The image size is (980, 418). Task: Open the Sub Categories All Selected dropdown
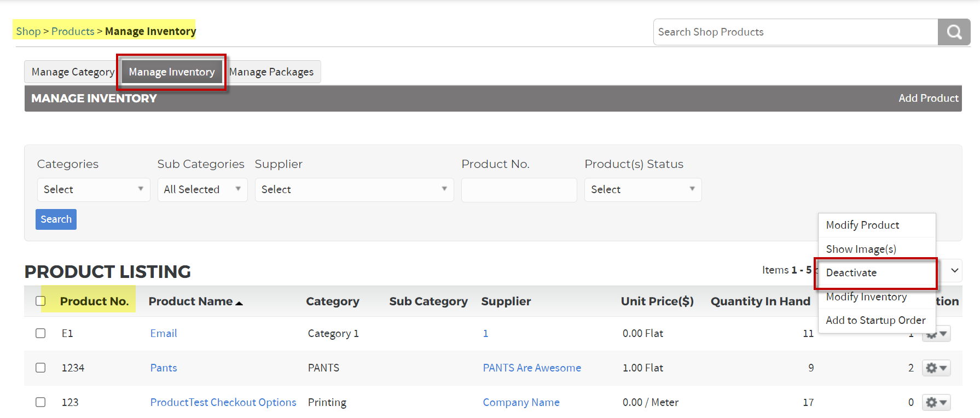[x=202, y=190]
